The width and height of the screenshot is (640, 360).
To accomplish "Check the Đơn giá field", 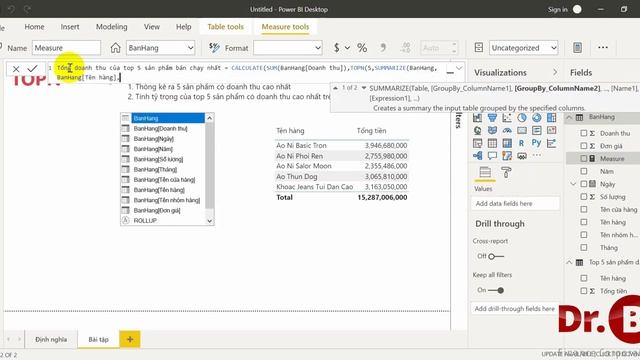I will (x=584, y=146).
